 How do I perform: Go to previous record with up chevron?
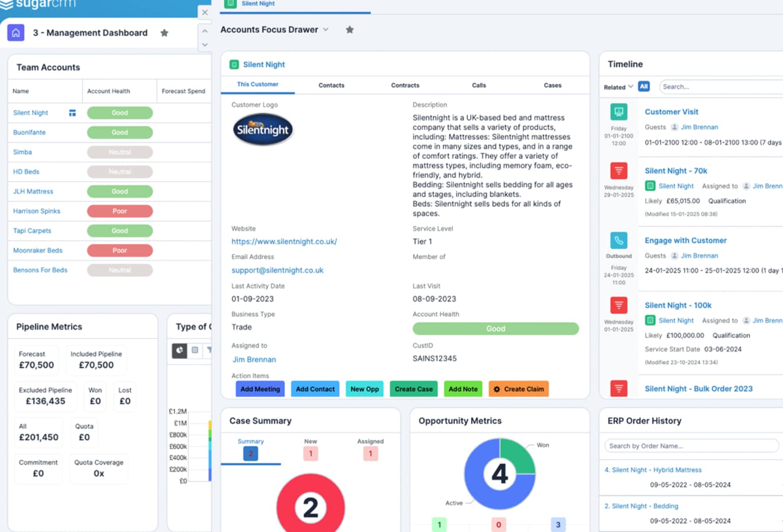coord(205,31)
